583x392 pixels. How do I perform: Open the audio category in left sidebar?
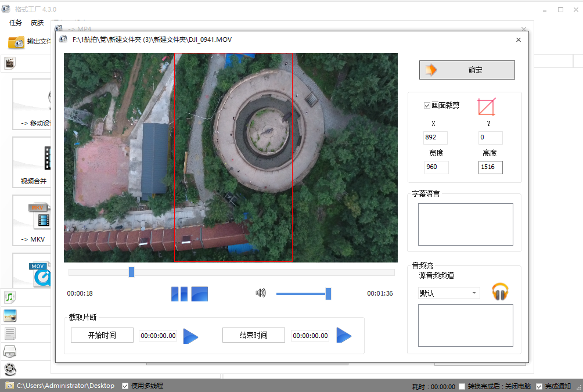click(10, 297)
